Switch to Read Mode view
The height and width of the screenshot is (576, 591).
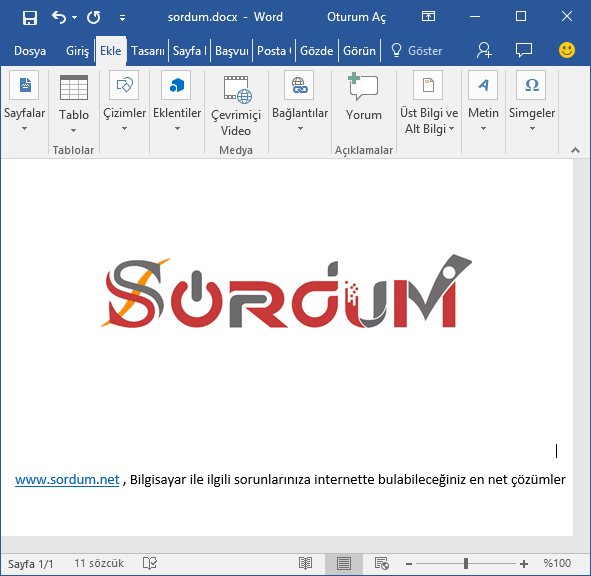(305, 564)
